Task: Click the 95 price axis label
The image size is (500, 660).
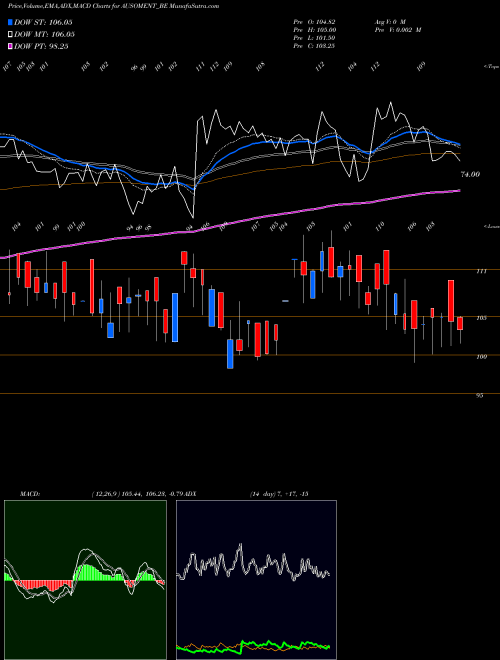Action: tap(480, 396)
